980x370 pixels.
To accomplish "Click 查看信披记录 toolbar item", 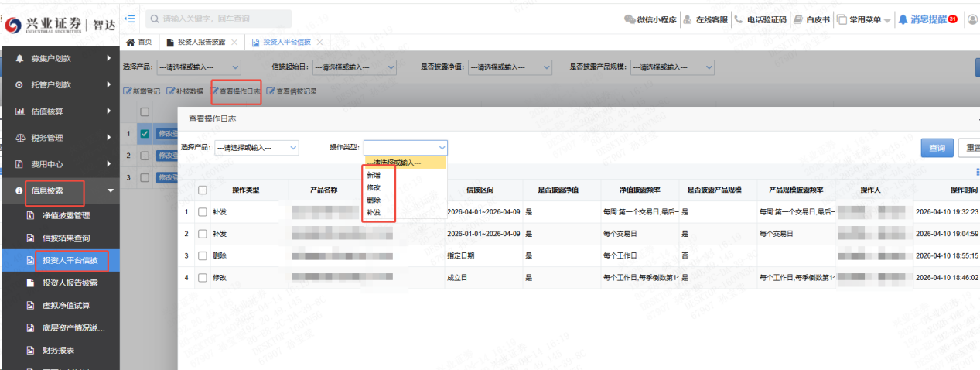I will [x=292, y=91].
